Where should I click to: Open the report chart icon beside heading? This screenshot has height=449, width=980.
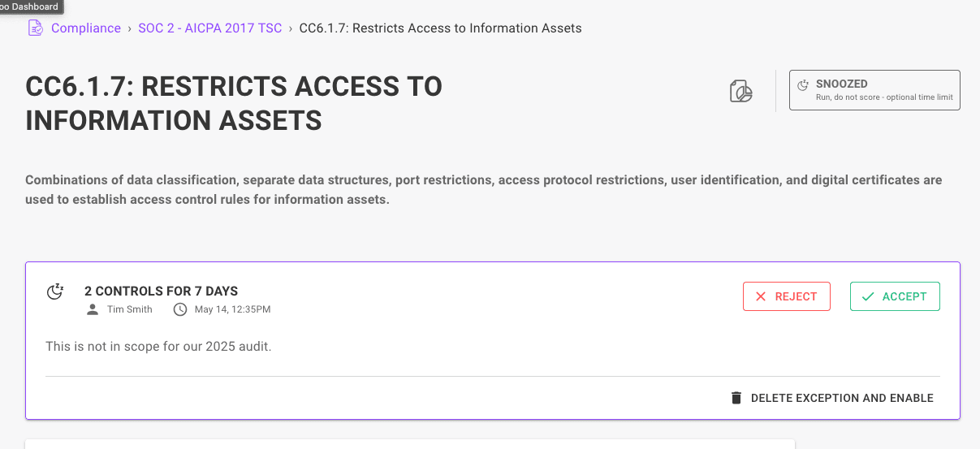(x=740, y=91)
